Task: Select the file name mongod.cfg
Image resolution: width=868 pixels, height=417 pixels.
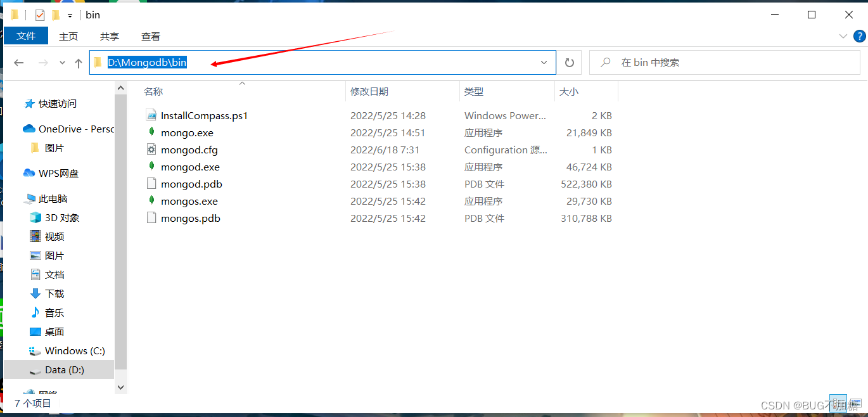Action: click(x=189, y=150)
